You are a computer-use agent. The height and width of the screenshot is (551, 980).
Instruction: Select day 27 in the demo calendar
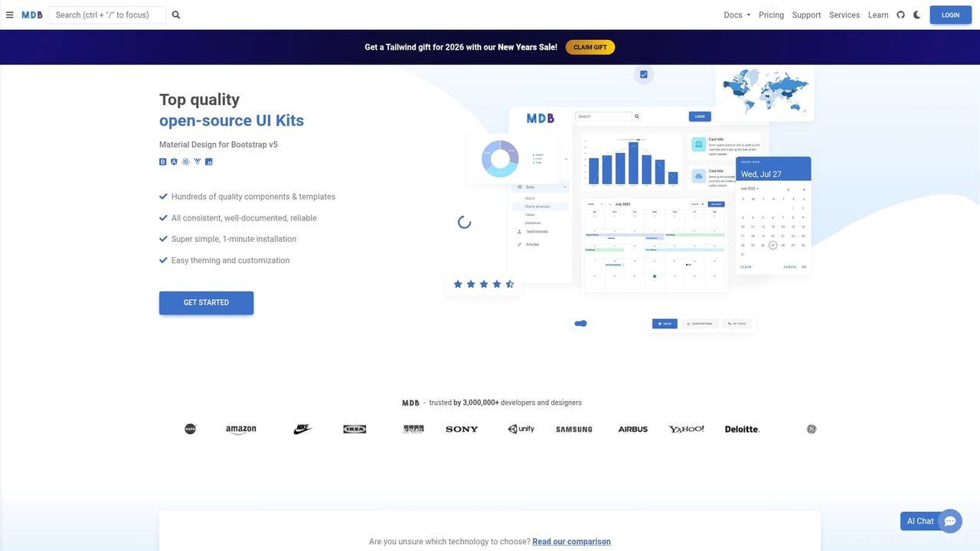click(773, 246)
